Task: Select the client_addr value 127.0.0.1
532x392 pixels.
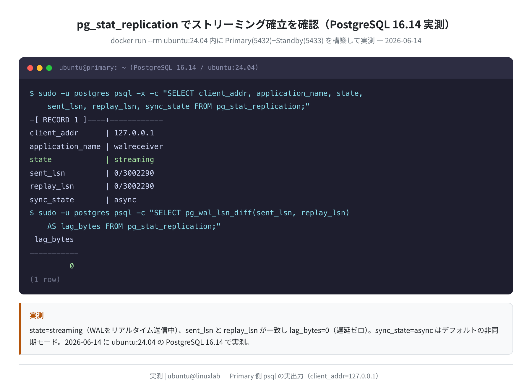Action: [x=134, y=133]
